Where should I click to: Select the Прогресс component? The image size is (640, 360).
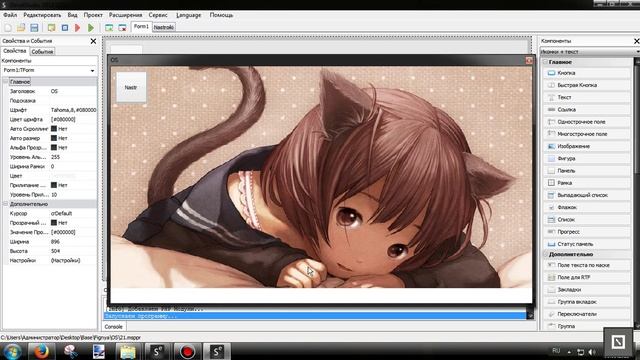click(587, 232)
